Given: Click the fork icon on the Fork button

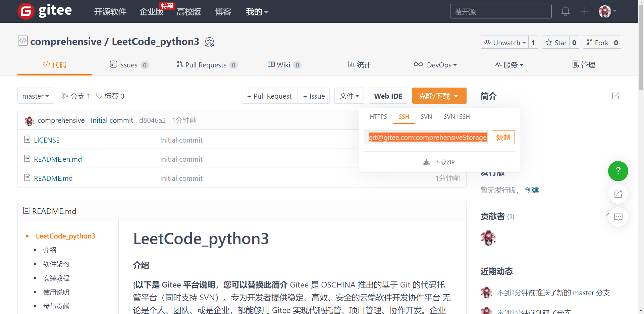Looking at the screenshot, I should [x=589, y=42].
